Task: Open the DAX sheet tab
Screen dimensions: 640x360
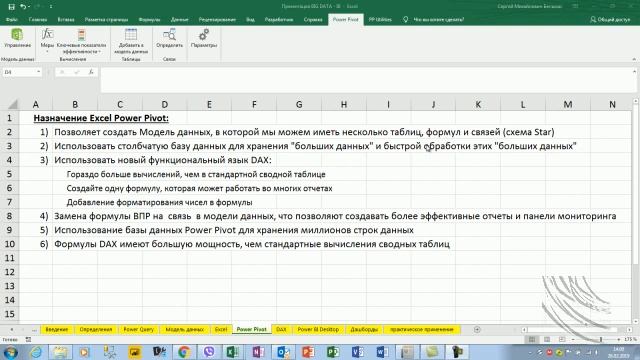Action: coord(281,329)
